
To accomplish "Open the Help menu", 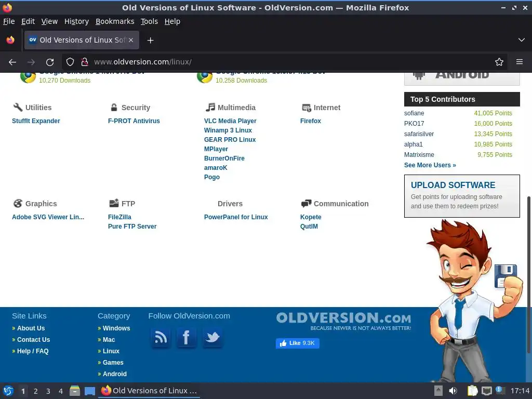I will [x=172, y=21].
